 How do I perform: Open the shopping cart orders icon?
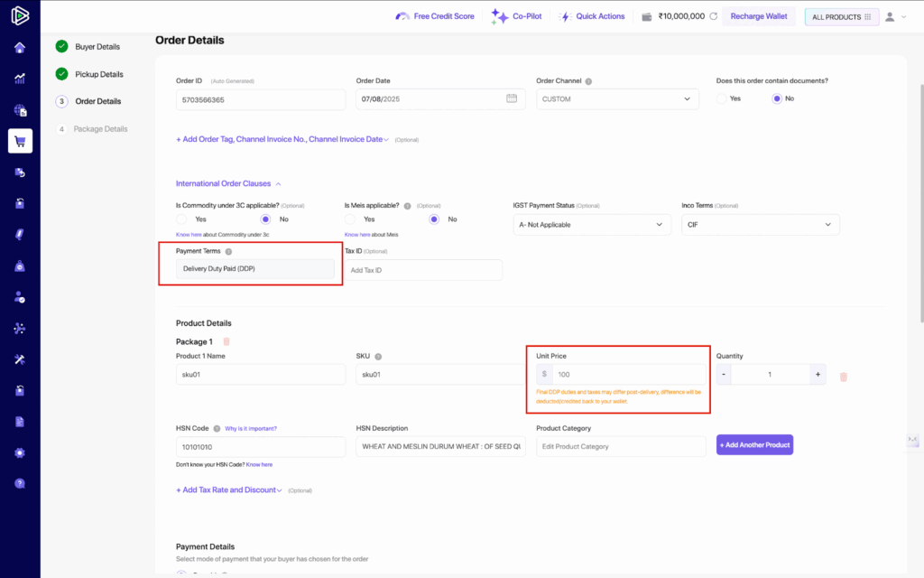pos(20,141)
